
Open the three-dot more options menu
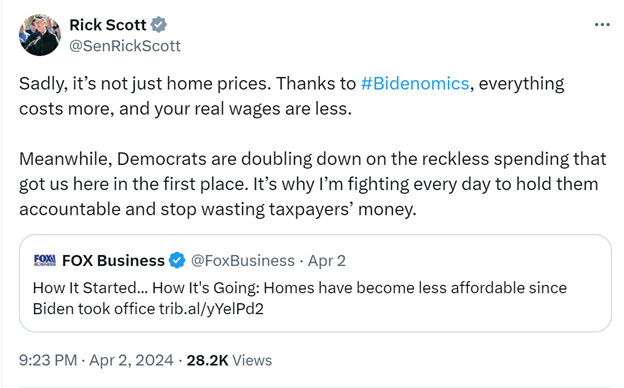tap(602, 25)
